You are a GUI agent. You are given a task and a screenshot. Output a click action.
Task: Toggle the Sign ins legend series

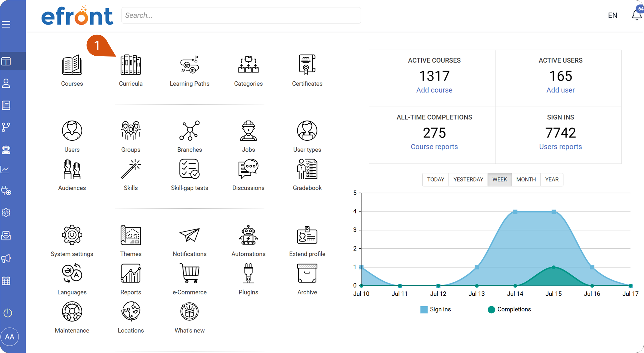[x=435, y=309]
